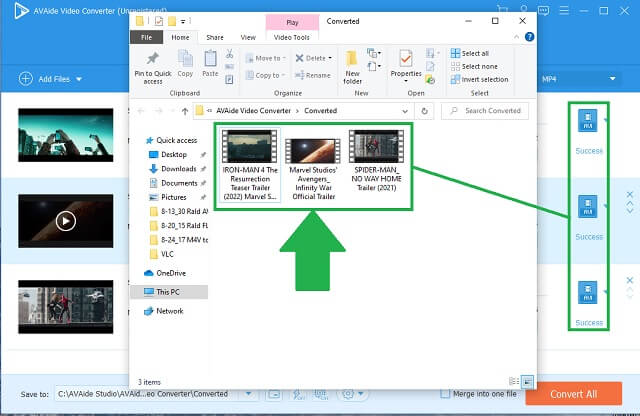
Task: Open Video Tools tab
Action: [x=291, y=37]
